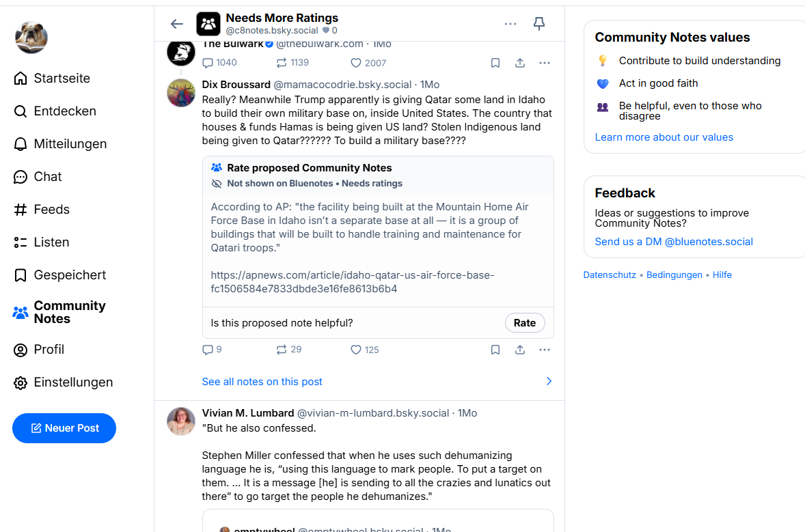Click the back arrow in feed header

coord(177,24)
